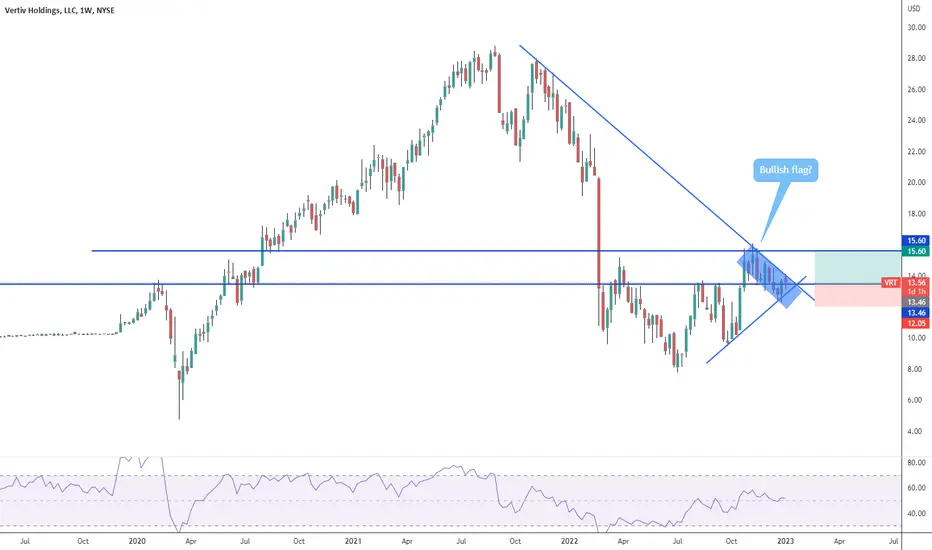Viewport: 932px width, 550px height.
Task: Click the blue 15.60 price tag
Action: click(x=916, y=240)
